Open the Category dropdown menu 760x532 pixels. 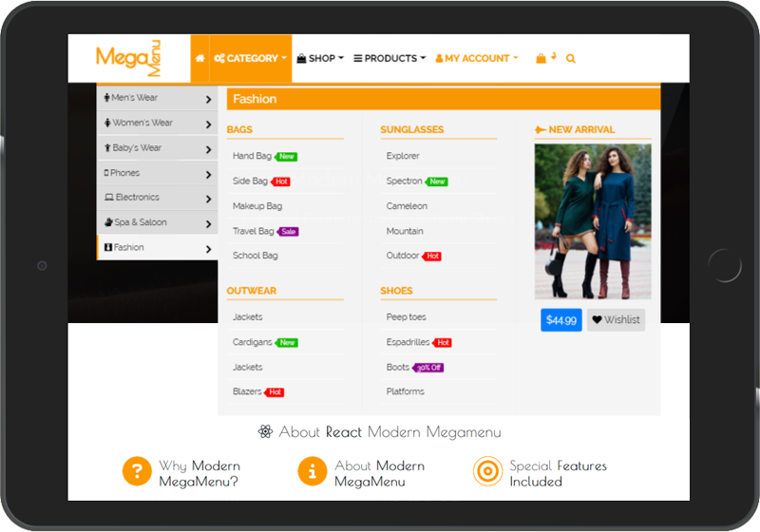coord(251,59)
